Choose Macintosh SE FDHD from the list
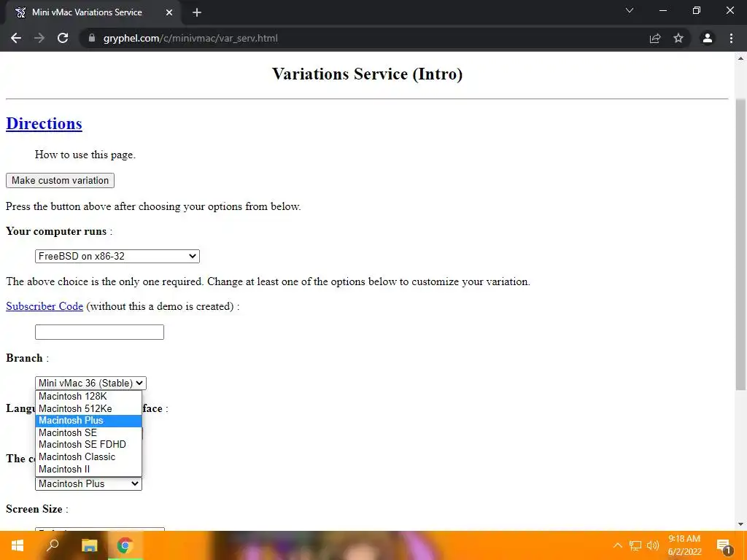Viewport: 747px width, 560px height. coord(88,444)
